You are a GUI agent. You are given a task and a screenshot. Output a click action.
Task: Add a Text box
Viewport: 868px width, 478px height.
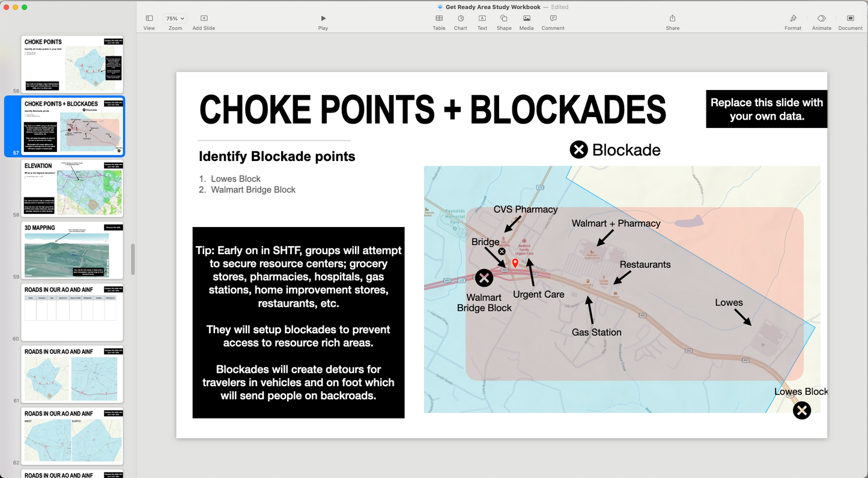point(482,22)
